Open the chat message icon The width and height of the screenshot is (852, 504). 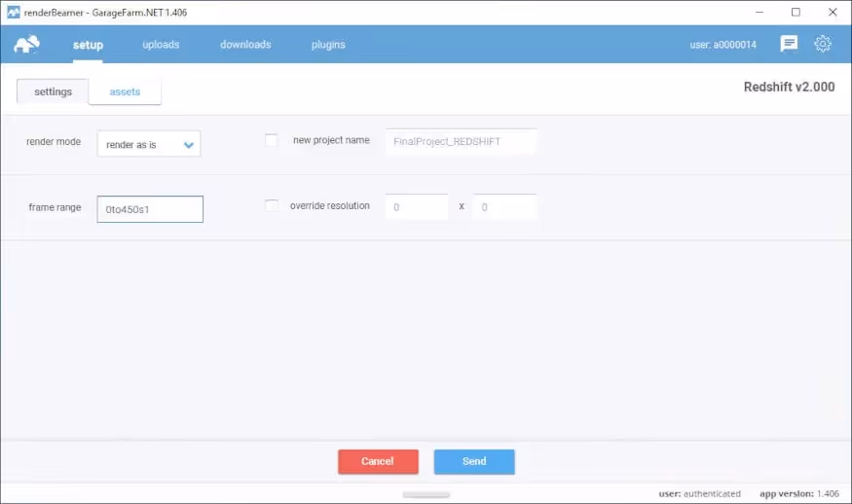(789, 44)
